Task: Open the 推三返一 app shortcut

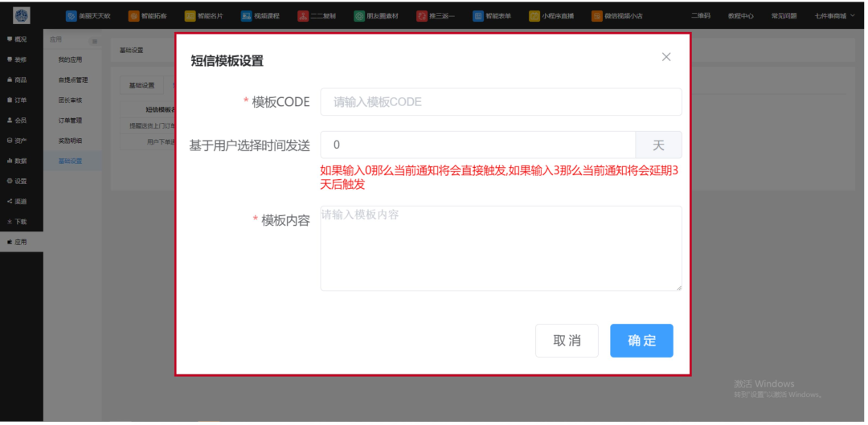Action: click(436, 16)
